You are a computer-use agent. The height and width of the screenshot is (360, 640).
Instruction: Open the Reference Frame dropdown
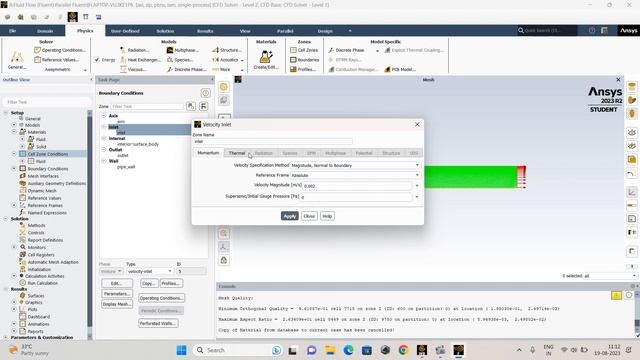355,175
